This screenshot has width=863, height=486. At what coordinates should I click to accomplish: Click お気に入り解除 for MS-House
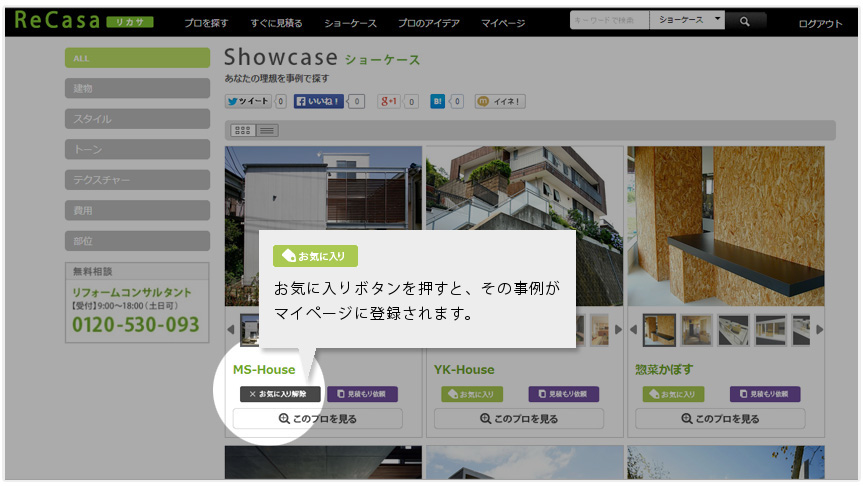click(280, 394)
